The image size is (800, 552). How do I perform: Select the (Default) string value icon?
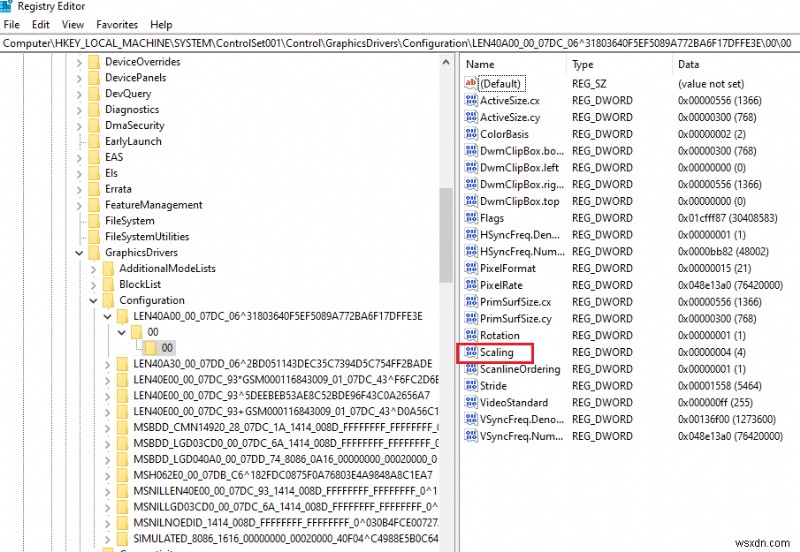click(x=471, y=84)
